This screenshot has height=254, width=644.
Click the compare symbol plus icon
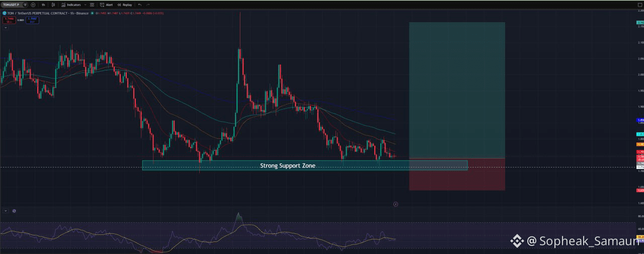pyautogui.click(x=33, y=5)
